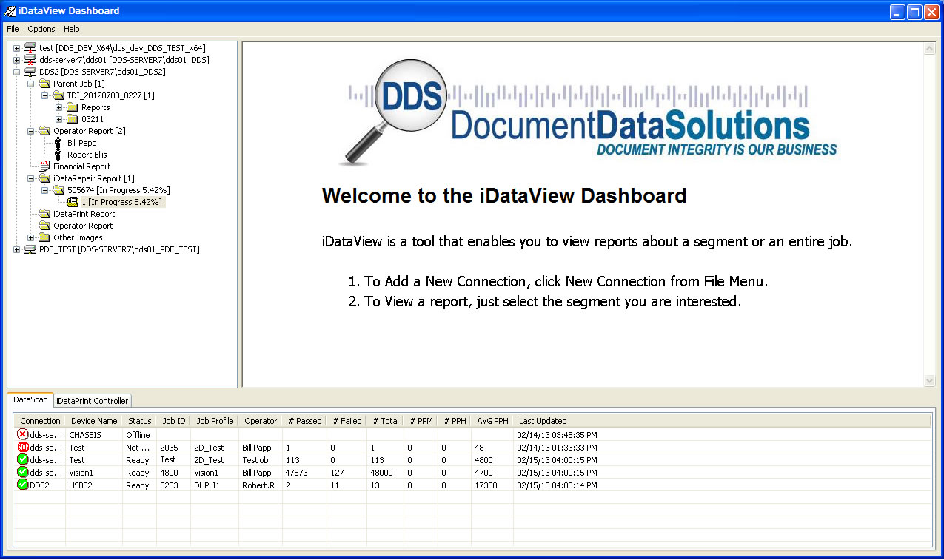Click the welcome panel scrollbar down arrow
944x560 pixels.
point(930,380)
